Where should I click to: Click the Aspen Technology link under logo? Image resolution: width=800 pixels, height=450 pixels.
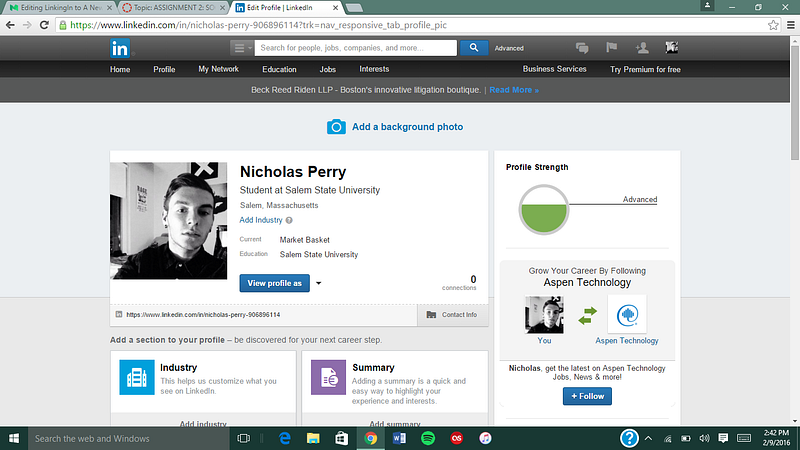(x=627, y=340)
